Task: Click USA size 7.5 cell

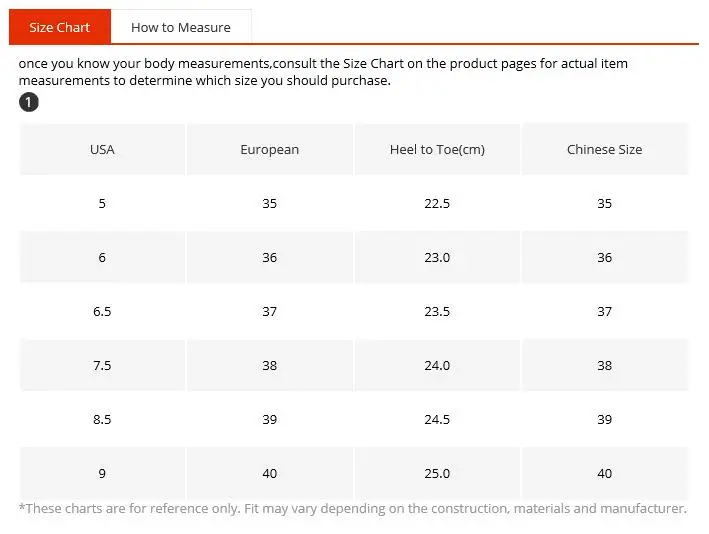Action: tap(102, 366)
